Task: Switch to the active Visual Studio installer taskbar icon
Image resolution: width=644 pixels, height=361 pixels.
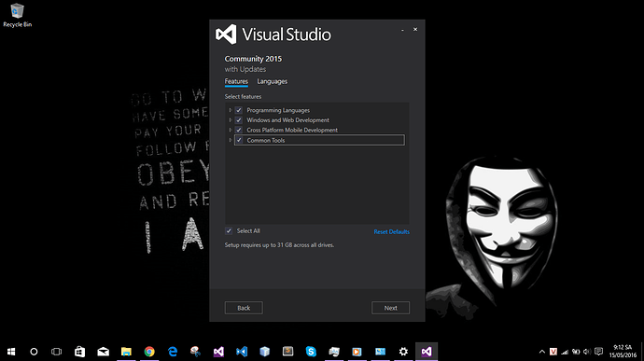Action: point(427,352)
